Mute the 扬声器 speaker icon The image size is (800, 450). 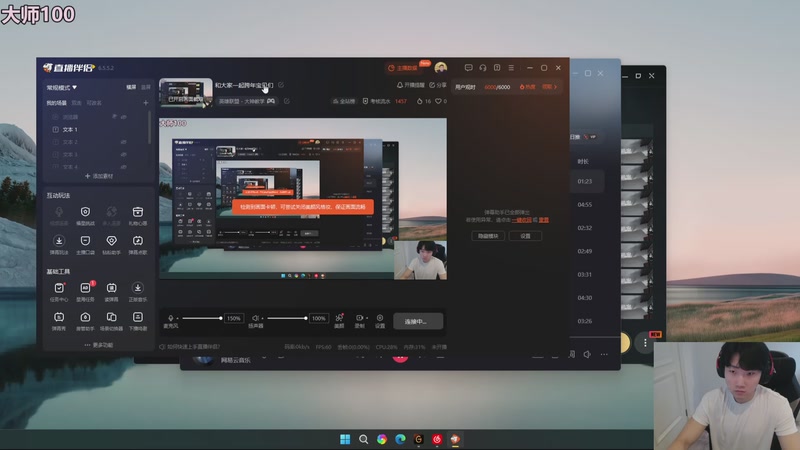pos(255,318)
